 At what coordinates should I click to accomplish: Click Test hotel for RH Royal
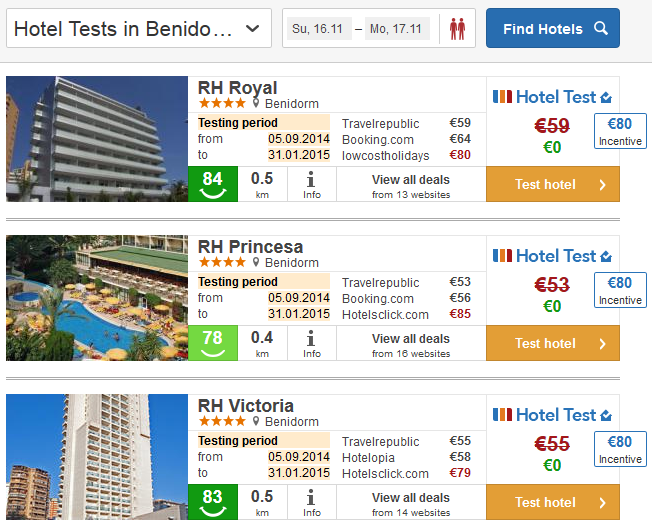(553, 184)
